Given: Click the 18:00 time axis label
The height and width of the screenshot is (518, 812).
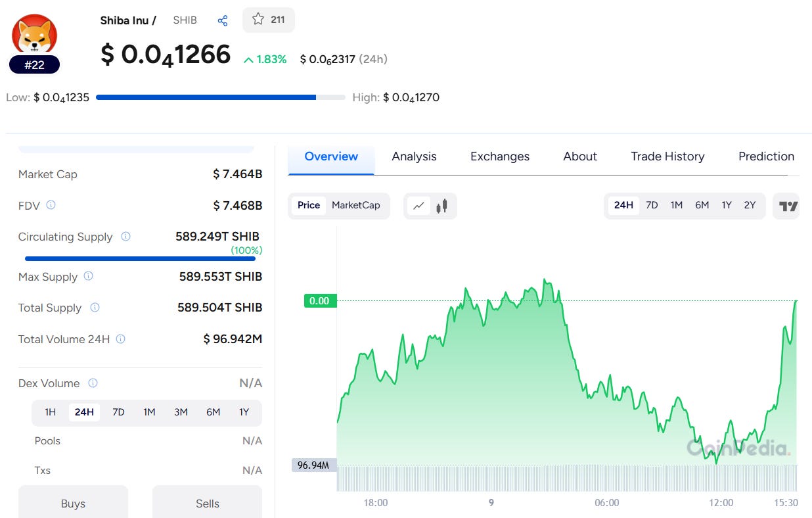Looking at the screenshot, I should point(376,503).
